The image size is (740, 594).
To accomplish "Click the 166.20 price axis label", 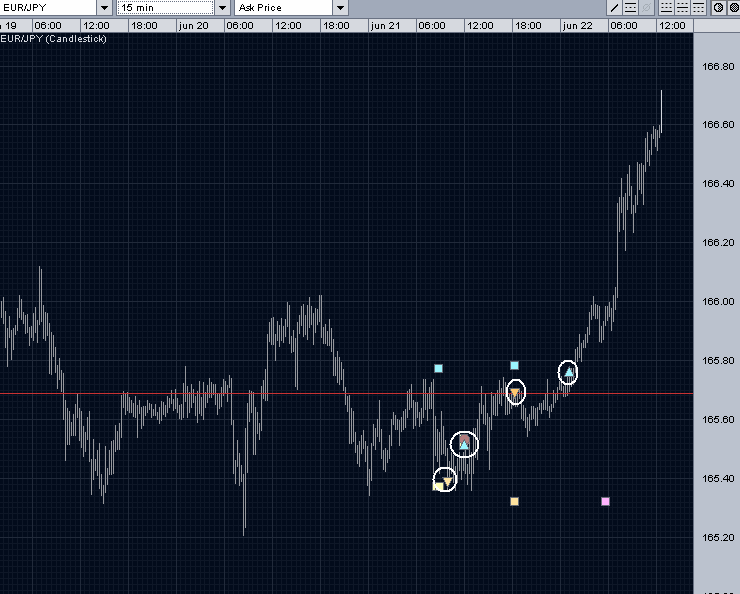I will coord(718,243).
